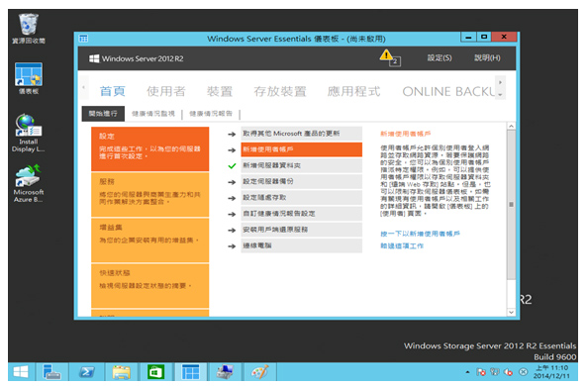Choose the 新增使用者帳戶 task
588x386 pixels.
[302, 149]
